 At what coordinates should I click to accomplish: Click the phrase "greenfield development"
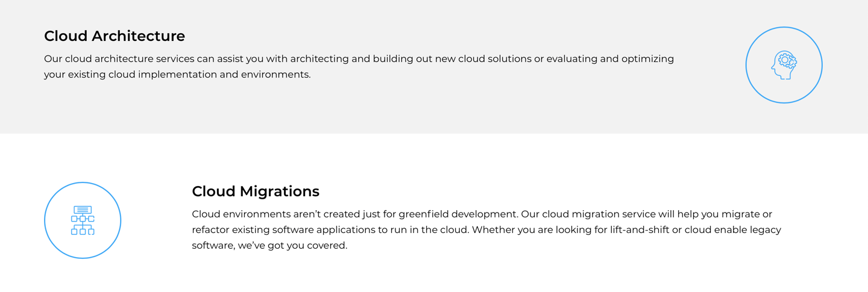click(x=457, y=214)
